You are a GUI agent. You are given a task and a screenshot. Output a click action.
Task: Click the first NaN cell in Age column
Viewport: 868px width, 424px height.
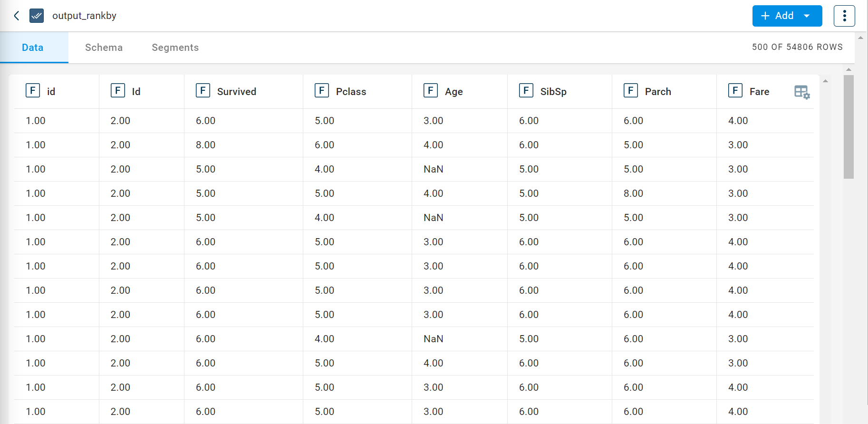click(x=433, y=169)
